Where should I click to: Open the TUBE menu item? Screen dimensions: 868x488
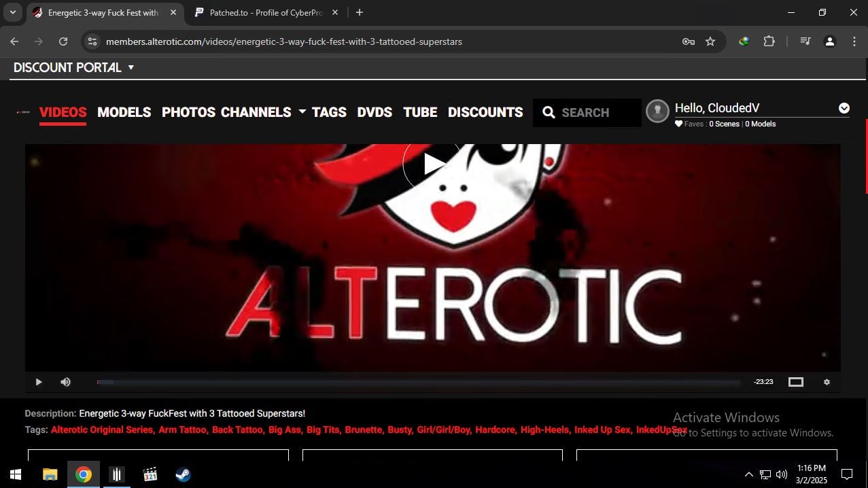420,112
